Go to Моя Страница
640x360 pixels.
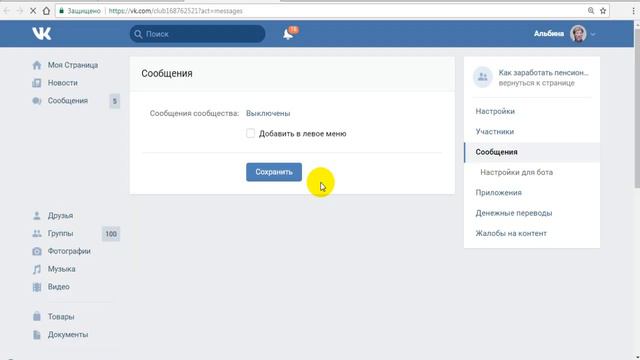tap(73, 65)
